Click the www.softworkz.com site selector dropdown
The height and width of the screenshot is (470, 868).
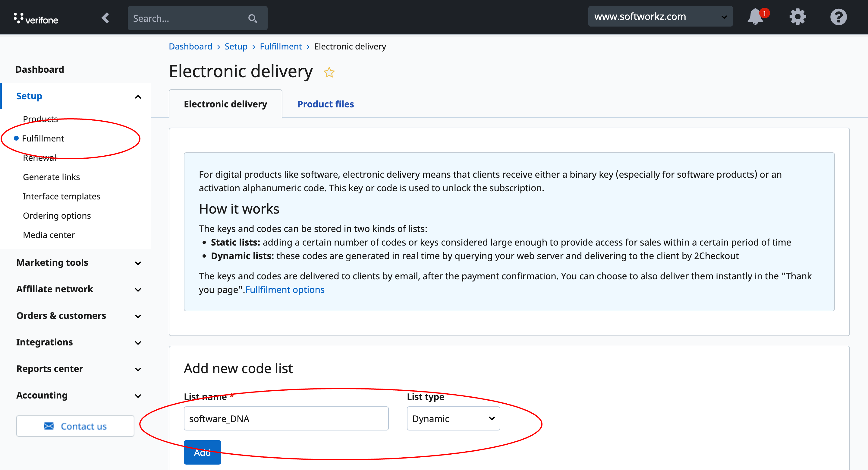658,17
